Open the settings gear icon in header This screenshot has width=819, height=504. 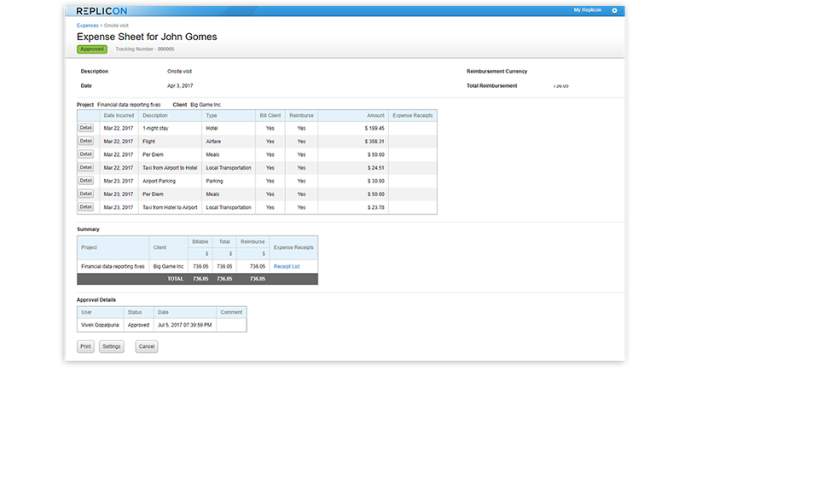614,10
